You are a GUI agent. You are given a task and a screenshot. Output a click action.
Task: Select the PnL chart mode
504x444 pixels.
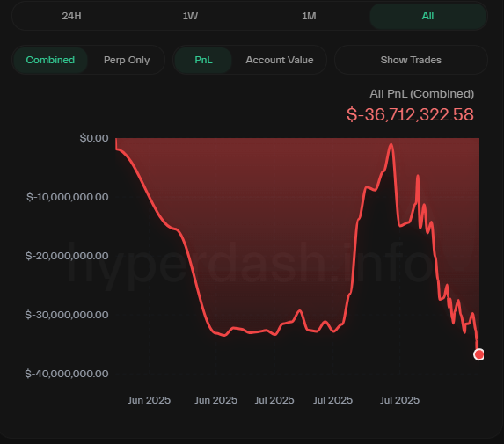pyautogui.click(x=203, y=60)
